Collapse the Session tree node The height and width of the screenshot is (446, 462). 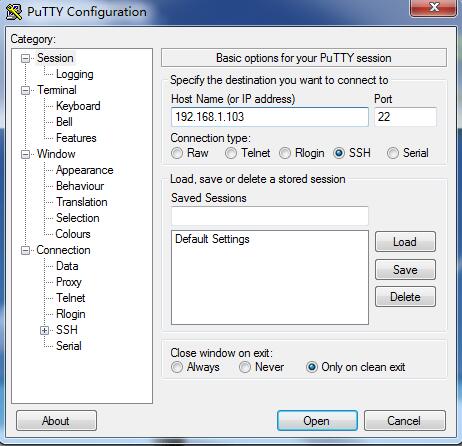click(25, 58)
